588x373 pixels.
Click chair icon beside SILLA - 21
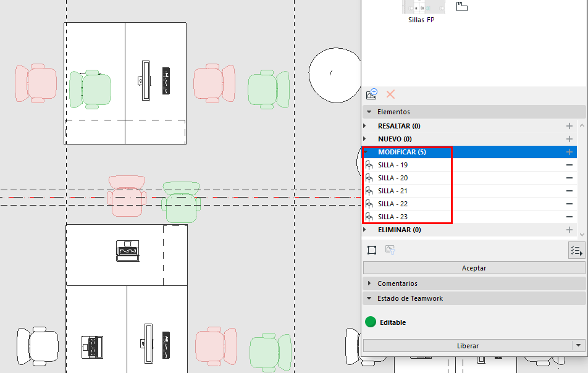(369, 191)
